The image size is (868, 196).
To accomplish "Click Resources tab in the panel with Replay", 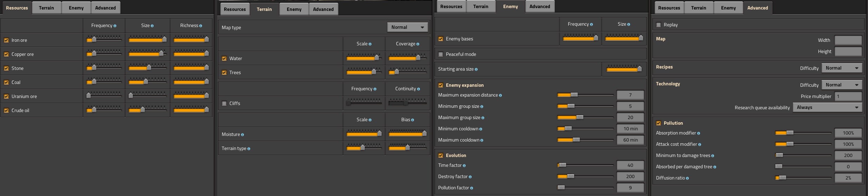I will [x=669, y=8].
